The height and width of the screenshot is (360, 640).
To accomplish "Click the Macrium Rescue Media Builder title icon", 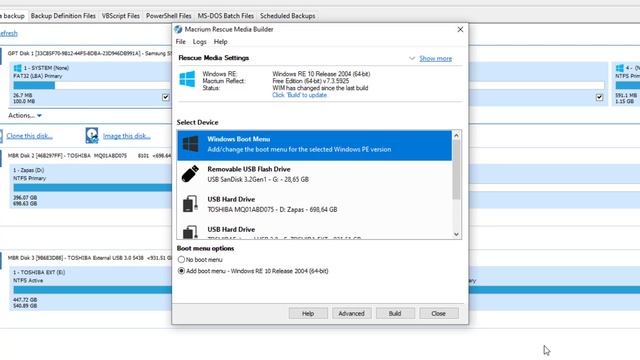I will click(178, 29).
